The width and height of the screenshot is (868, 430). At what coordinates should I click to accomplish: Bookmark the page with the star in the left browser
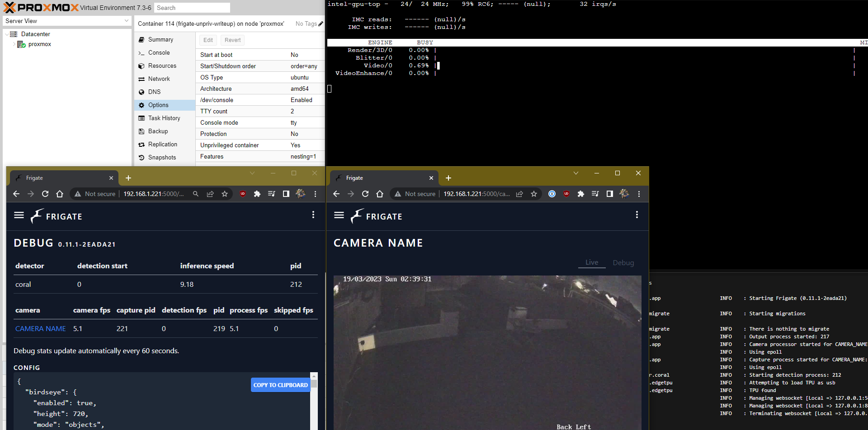click(225, 194)
